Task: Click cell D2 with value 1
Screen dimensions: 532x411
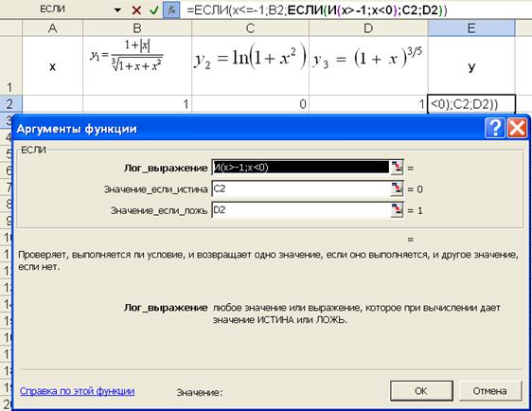Action: coord(368,104)
